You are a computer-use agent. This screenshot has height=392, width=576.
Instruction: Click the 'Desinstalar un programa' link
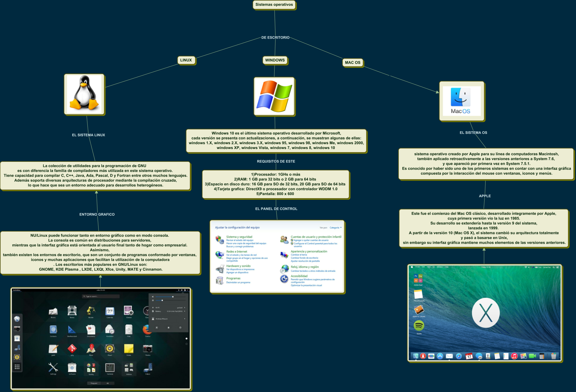(x=238, y=282)
